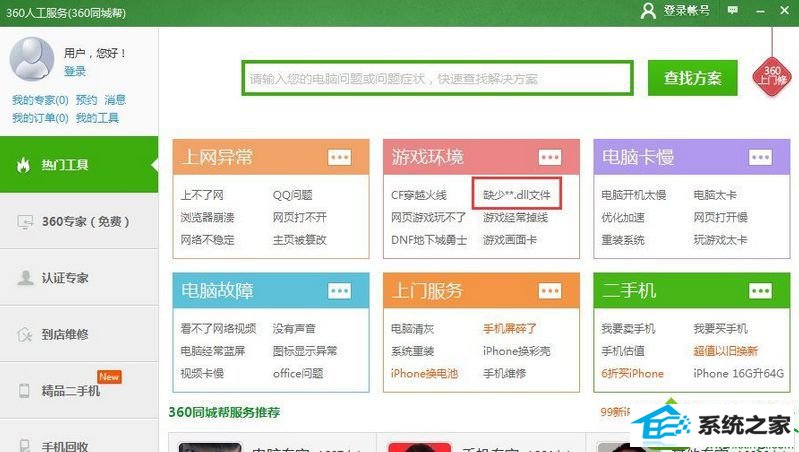The width and height of the screenshot is (799, 452).
Task: Open the 消息 link
Action: tap(115, 100)
